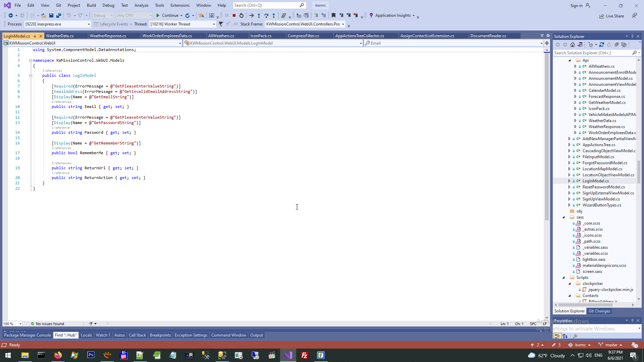The height and width of the screenshot is (362, 644).
Task: Click the Live Share button
Action: 612,16
